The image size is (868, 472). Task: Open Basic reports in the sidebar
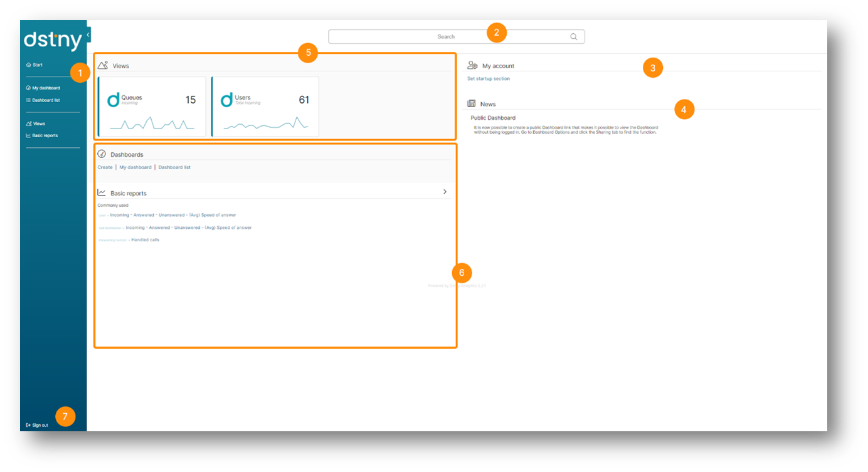point(42,135)
